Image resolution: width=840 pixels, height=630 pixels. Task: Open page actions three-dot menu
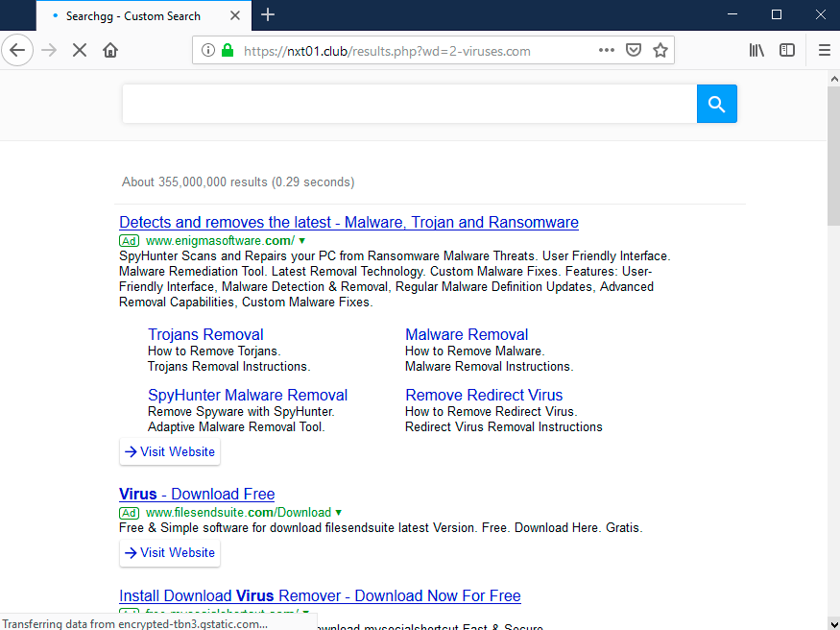(x=607, y=50)
